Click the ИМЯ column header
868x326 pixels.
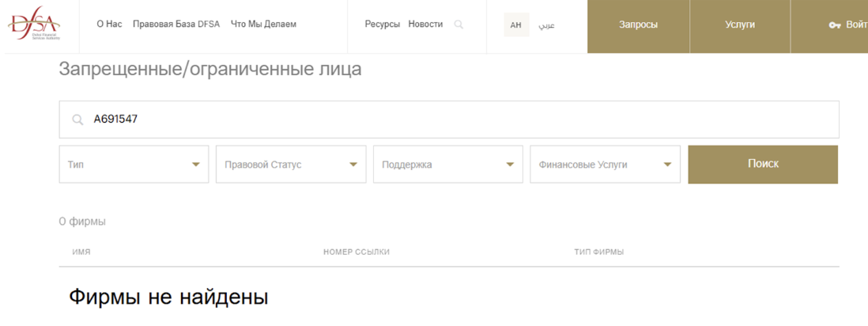click(x=81, y=252)
